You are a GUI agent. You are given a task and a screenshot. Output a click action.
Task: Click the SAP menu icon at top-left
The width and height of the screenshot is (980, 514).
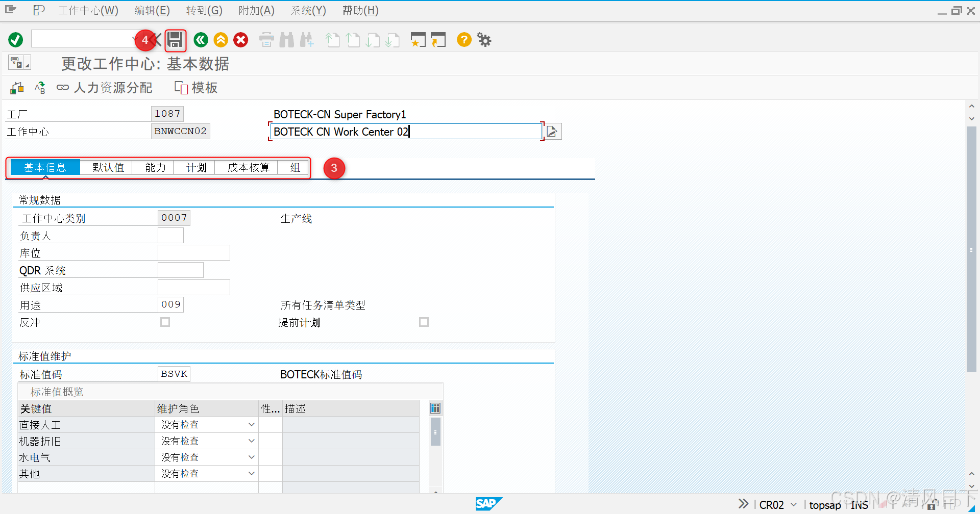tap(11, 10)
